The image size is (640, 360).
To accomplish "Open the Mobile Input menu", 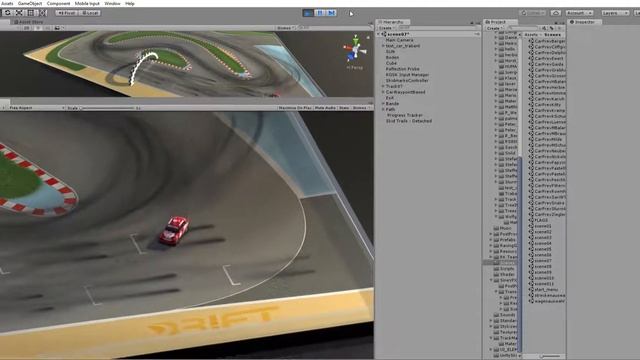I will coord(87,3).
